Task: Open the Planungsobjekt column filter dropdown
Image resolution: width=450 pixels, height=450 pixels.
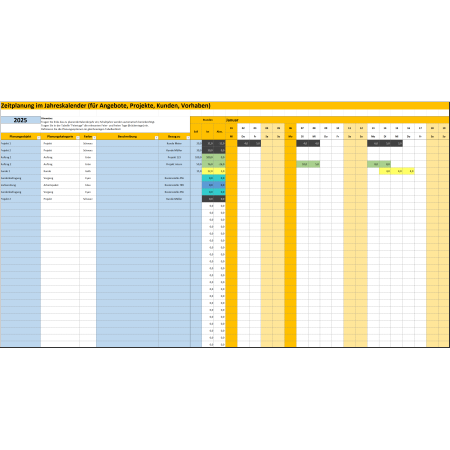Action: coord(38,137)
